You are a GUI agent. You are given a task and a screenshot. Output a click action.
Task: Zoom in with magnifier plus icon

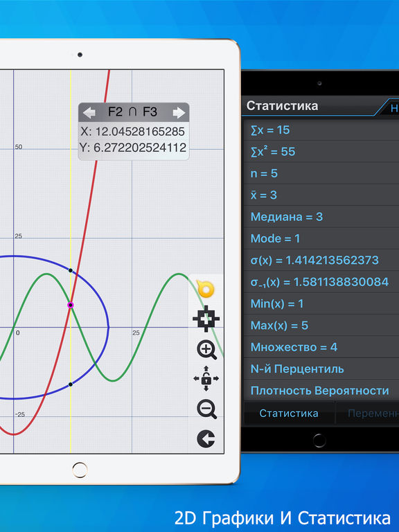point(206,349)
